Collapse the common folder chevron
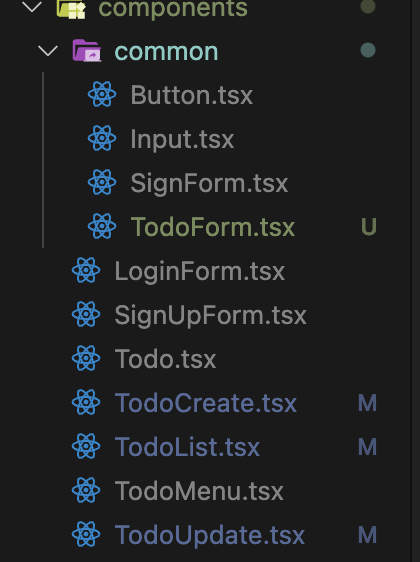Viewport: 420px width, 562px height. click(48, 51)
